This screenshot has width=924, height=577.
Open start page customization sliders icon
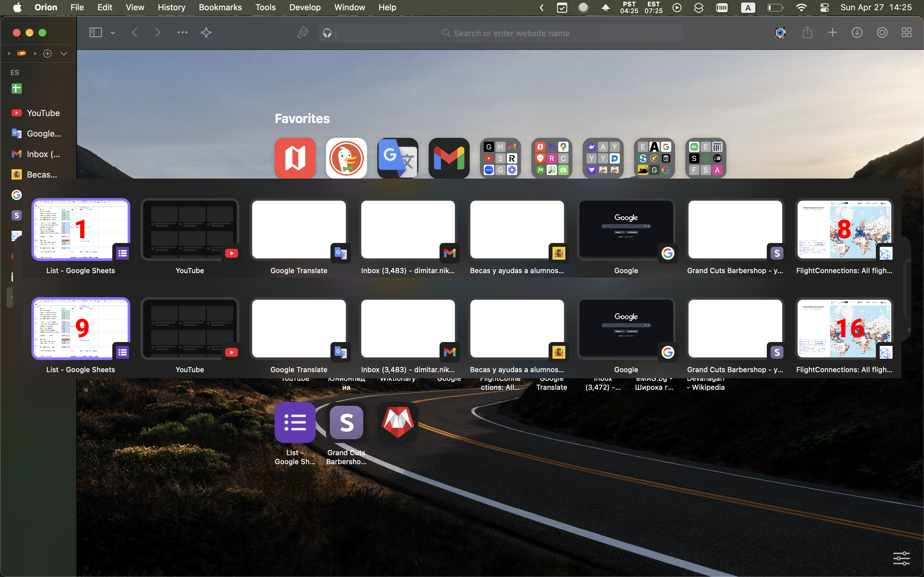[x=901, y=558]
